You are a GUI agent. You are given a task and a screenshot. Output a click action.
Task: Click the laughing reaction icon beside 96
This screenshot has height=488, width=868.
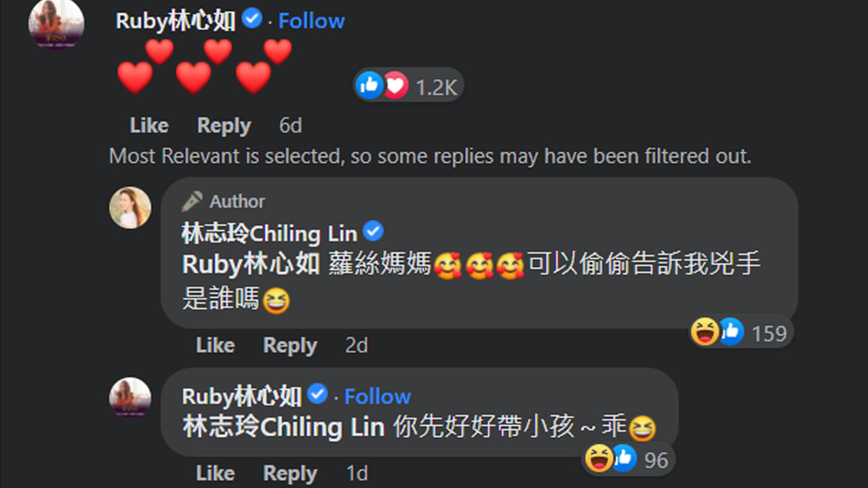pos(599,459)
